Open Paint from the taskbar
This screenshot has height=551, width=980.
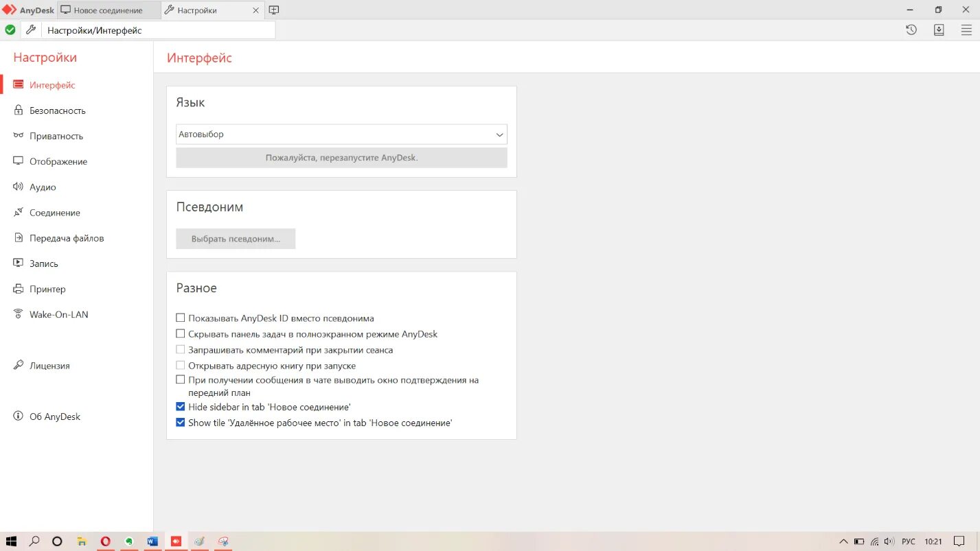[x=199, y=541]
